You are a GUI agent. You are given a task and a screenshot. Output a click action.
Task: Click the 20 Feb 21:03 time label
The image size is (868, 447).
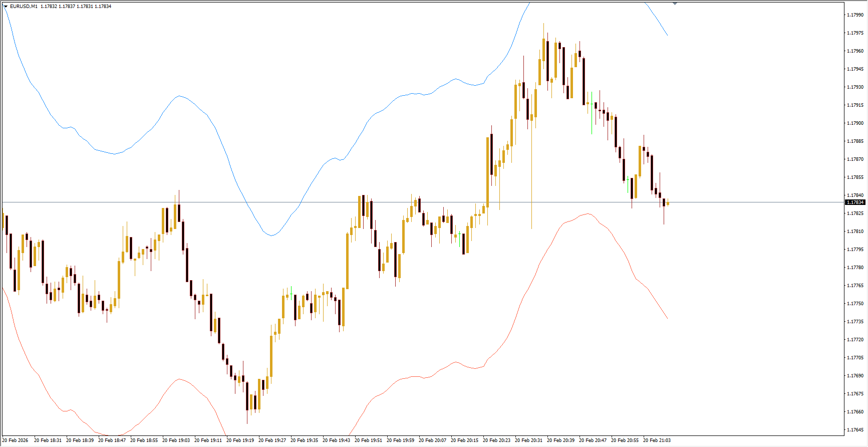point(657,440)
